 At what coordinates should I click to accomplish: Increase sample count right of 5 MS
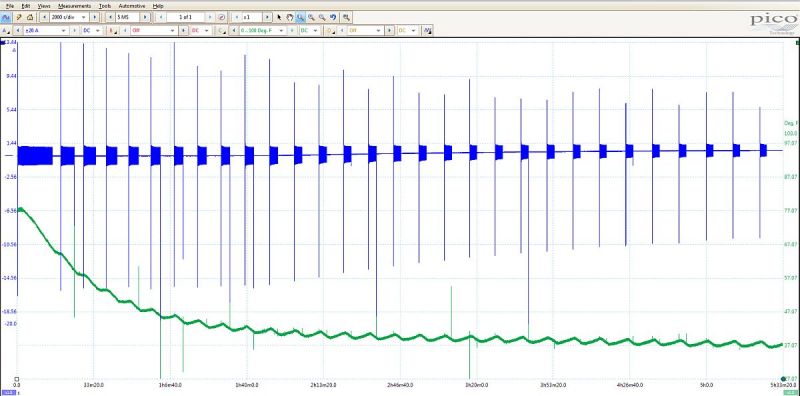(x=145, y=17)
